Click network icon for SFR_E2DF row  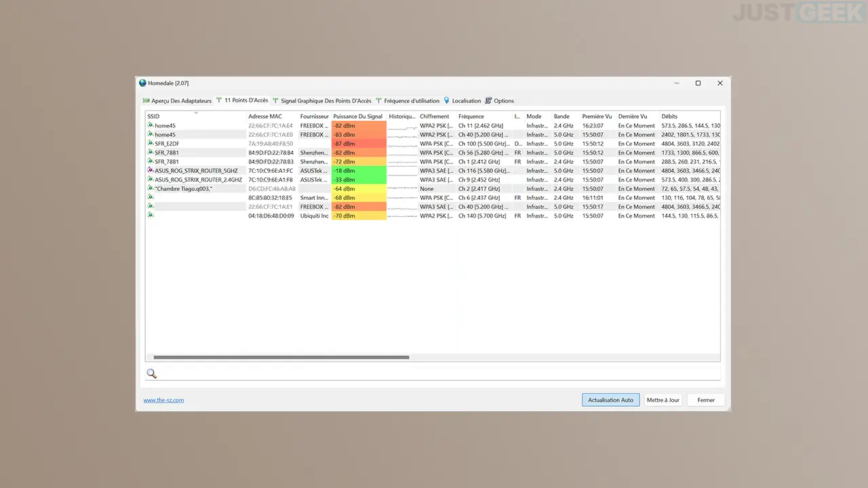[x=151, y=144]
